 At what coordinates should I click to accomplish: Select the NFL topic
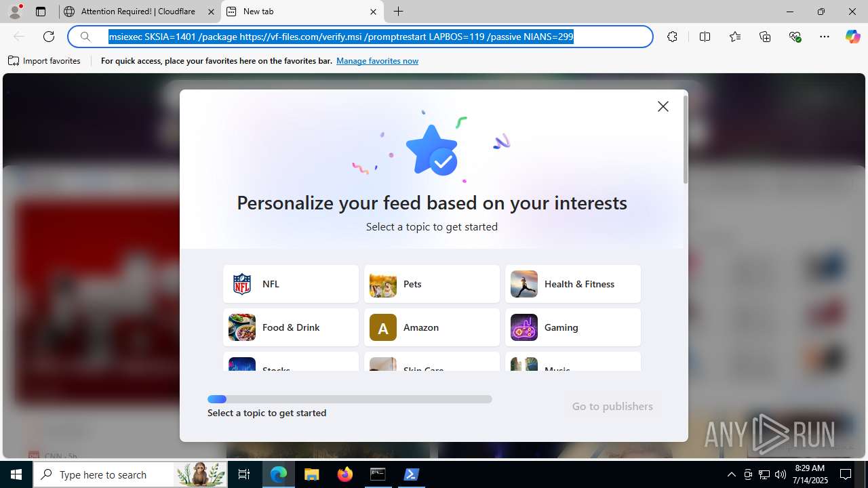pyautogui.click(x=291, y=284)
